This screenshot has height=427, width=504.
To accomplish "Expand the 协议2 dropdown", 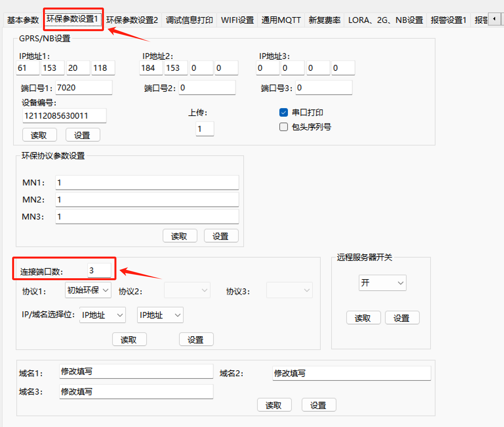I will (x=187, y=290).
